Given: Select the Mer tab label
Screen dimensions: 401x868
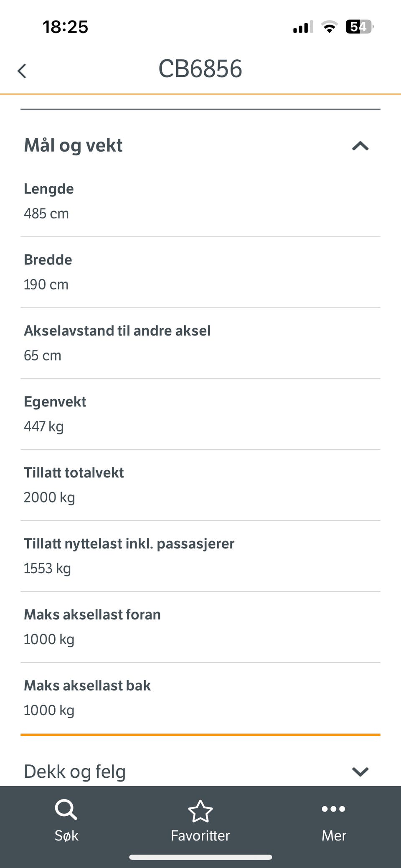Looking at the screenshot, I should (334, 835).
